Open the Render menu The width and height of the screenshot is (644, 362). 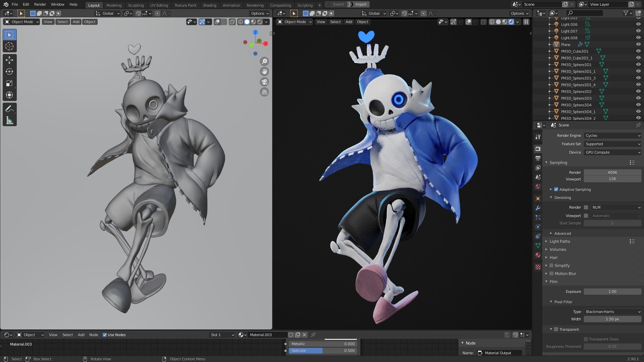pyautogui.click(x=40, y=4)
